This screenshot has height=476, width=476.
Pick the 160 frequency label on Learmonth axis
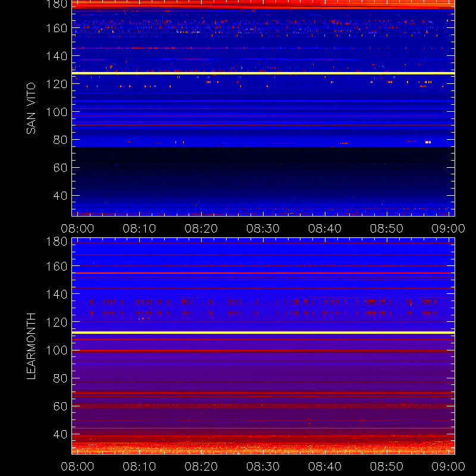[57, 267]
